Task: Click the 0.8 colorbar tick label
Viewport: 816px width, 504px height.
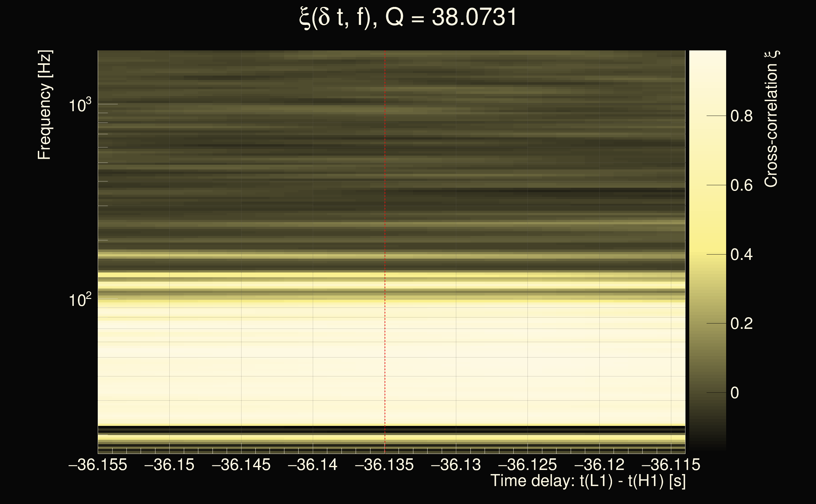Action: tap(741, 116)
